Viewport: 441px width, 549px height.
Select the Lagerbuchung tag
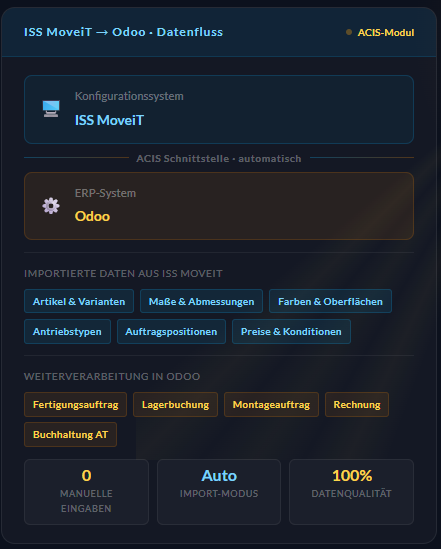point(175,404)
